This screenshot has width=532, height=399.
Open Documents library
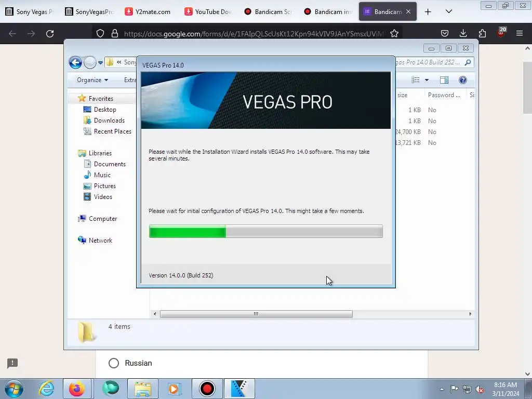point(110,164)
